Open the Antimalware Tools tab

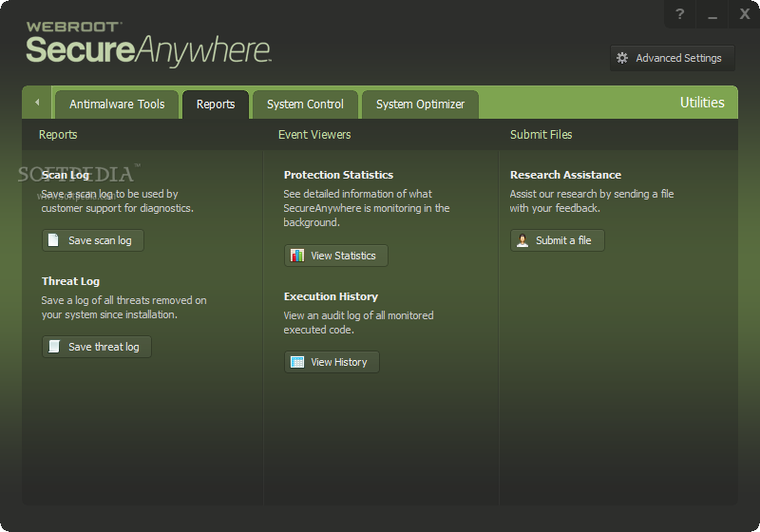(117, 104)
